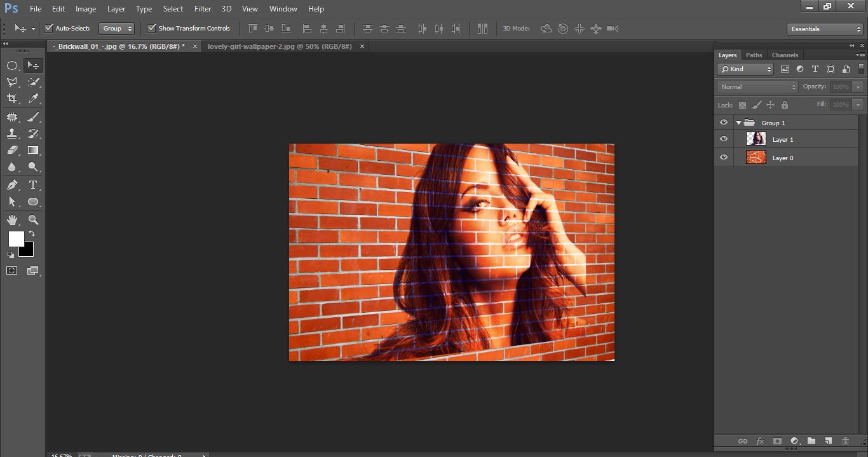868x457 pixels.
Task: Click the foreground color swatch
Action: (16, 240)
